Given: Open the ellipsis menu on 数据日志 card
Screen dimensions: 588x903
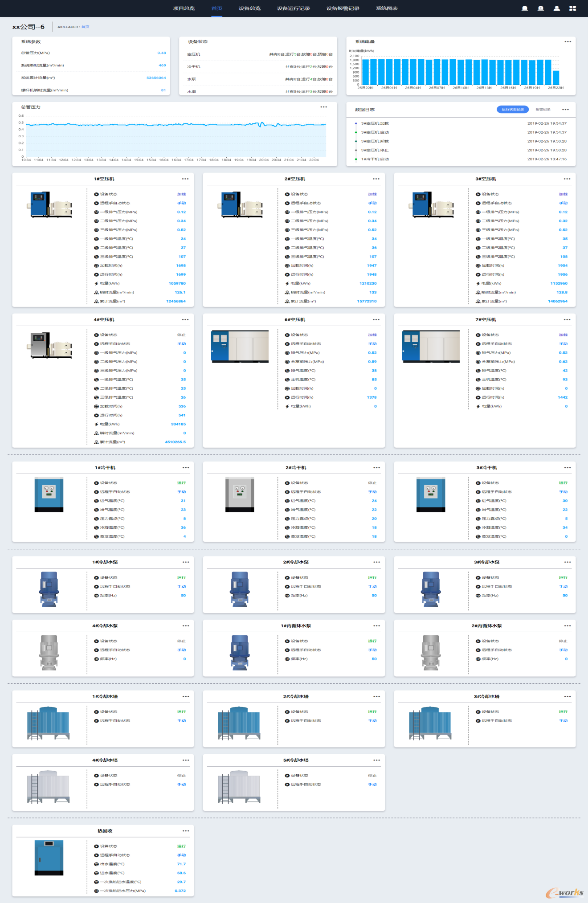Looking at the screenshot, I should (x=565, y=110).
